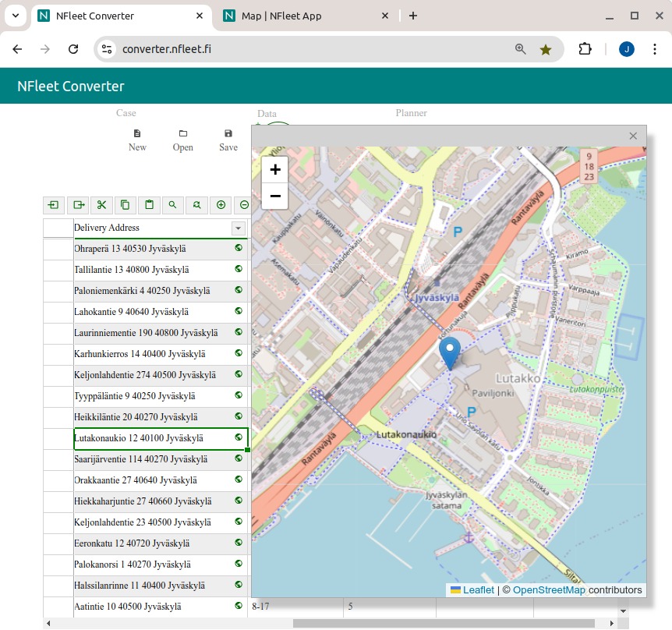The width and height of the screenshot is (672, 630).
Task: Click the import toolbar icon
Action: tap(54, 205)
